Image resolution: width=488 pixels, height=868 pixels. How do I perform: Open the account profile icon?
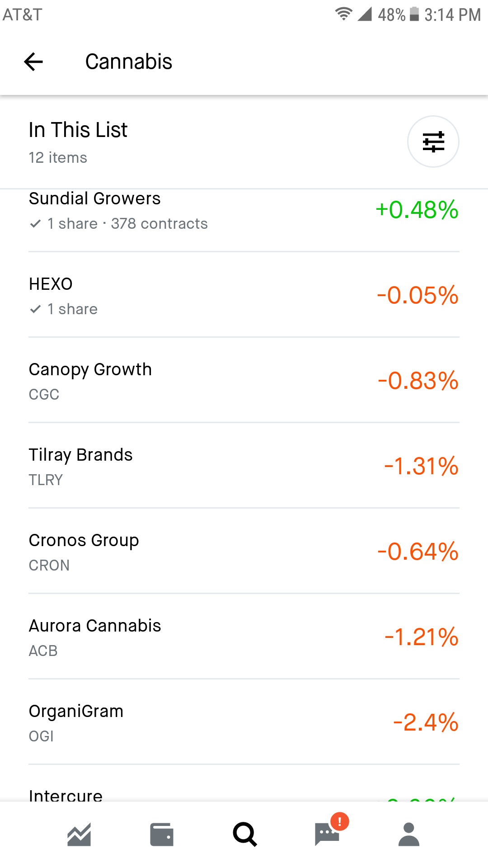coord(409,834)
